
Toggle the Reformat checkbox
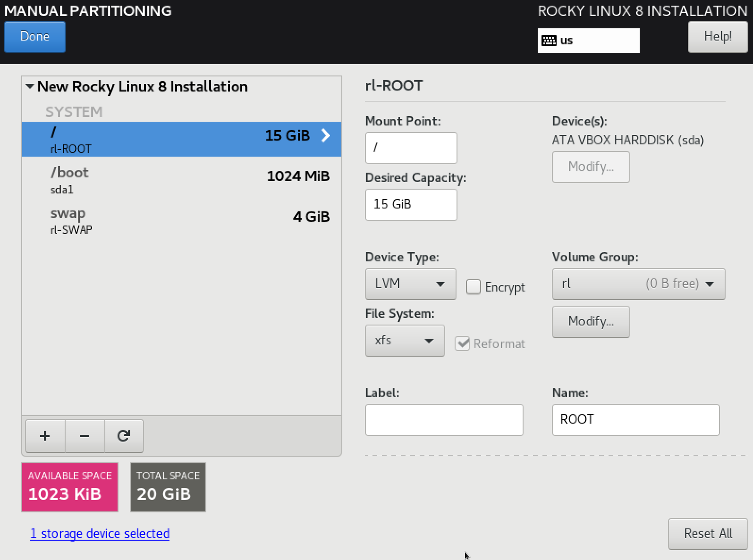coord(462,343)
